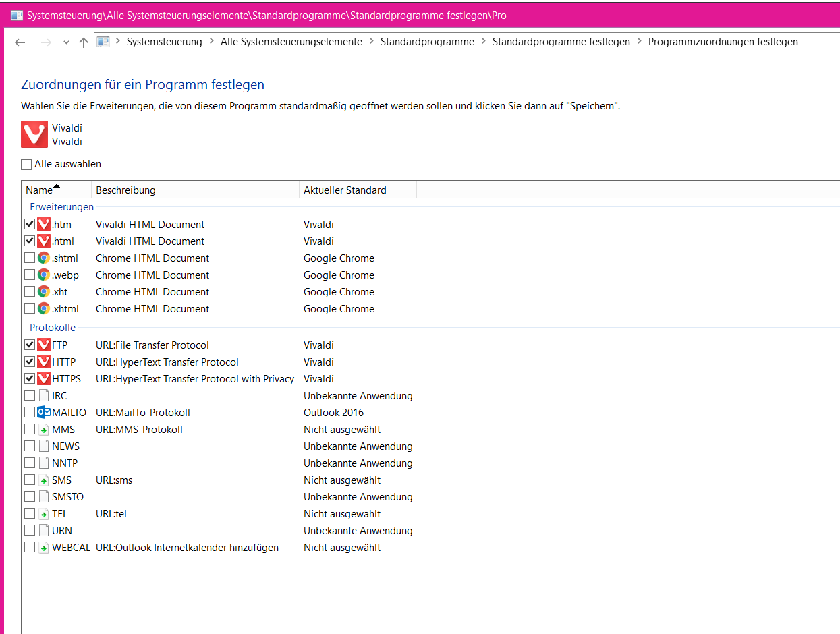Click the Chrome icon next to .xht
Image resolution: width=840 pixels, height=634 pixels.
click(x=44, y=291)
